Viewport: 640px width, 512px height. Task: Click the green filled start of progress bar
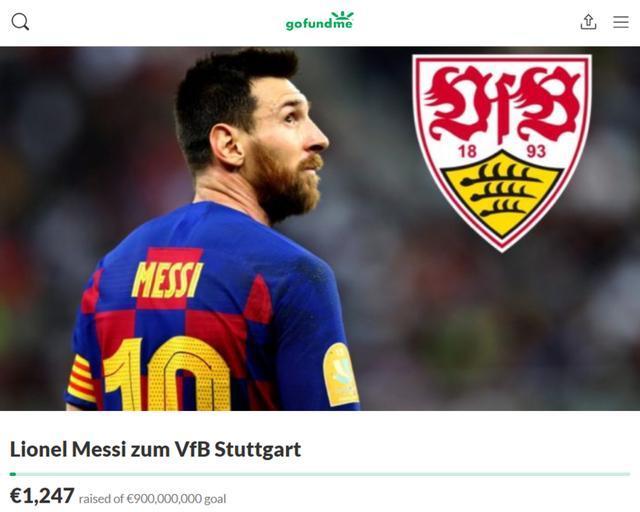(x=13, y=474)
